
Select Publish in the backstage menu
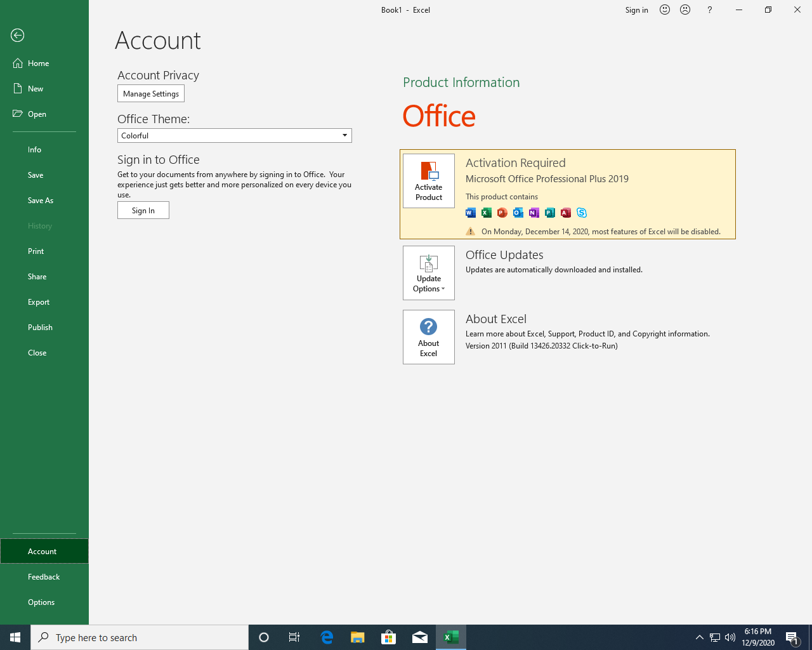(x=44, y=328)
